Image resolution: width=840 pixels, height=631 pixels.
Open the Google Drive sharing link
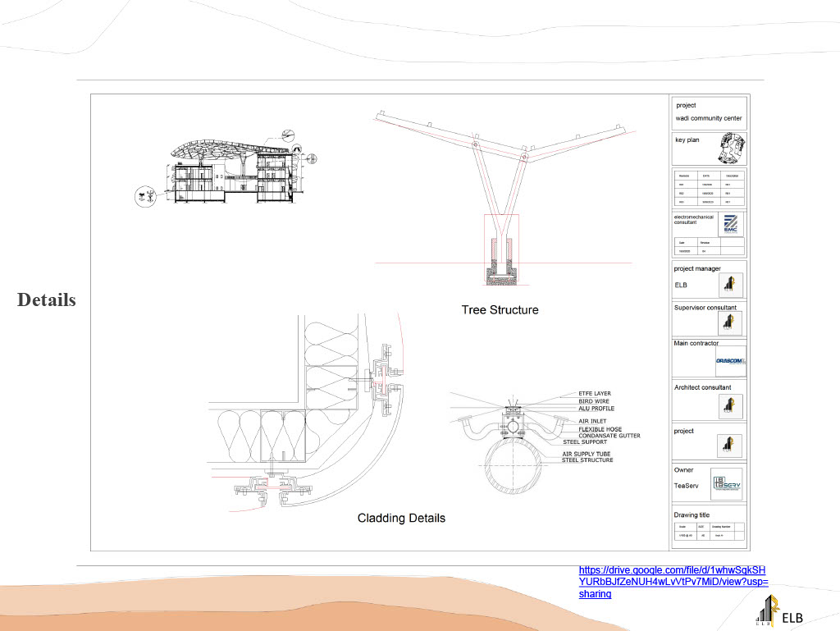coord(673,582)
